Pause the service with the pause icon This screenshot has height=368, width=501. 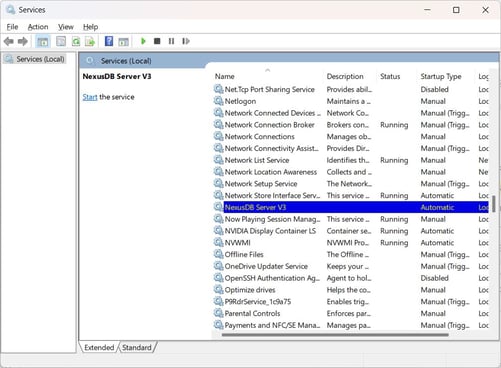[171, 41]
